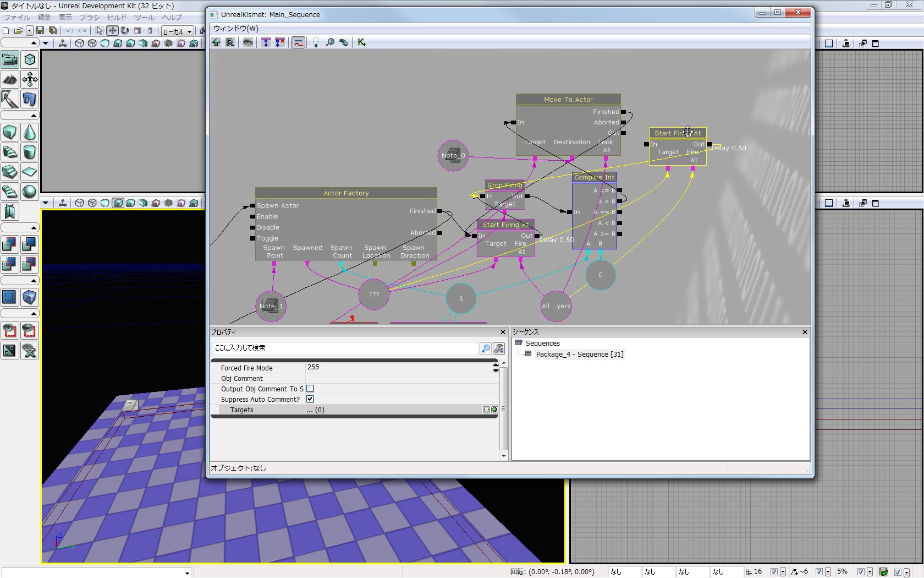Screen dimensions: 924x578
Task: Open the ウィンドウ(W) menu in Kismet
Action: (x=235, y=29)
